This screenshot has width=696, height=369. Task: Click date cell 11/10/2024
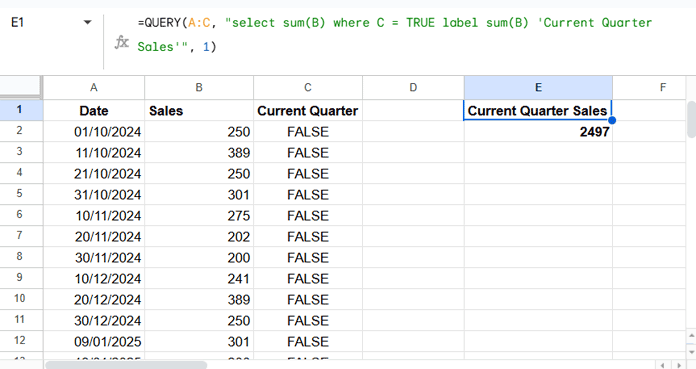point(94,152)
